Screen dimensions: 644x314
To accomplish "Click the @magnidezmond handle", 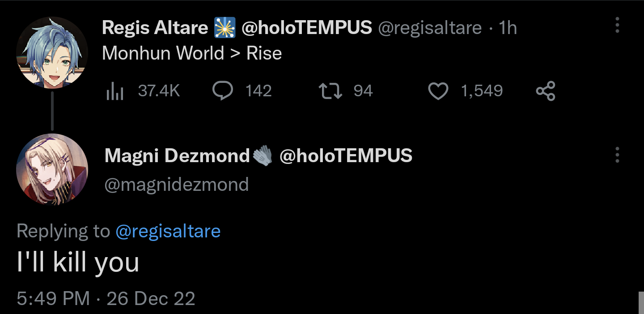I will point(176,184).
